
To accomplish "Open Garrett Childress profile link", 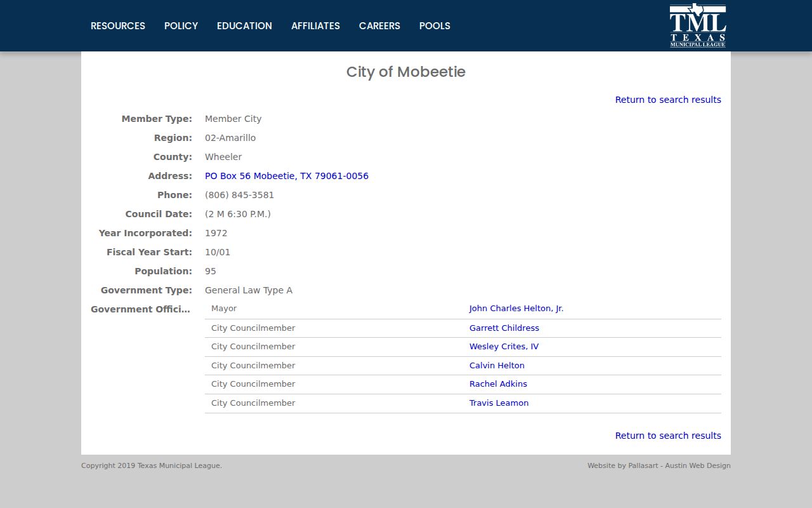I will (x=504, y=328).
